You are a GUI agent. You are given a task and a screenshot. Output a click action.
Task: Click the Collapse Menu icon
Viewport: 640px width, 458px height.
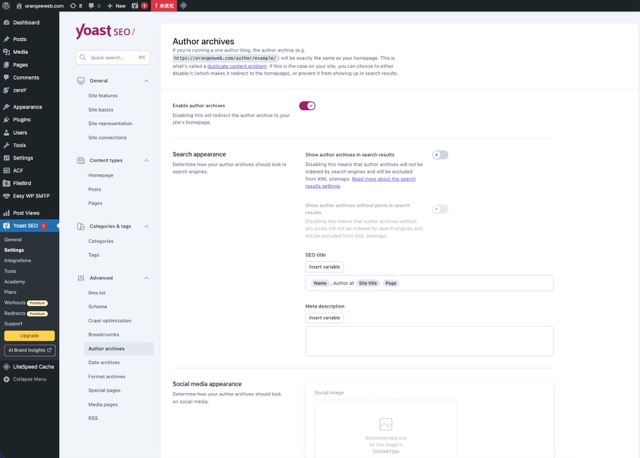[x=7, y=379]
